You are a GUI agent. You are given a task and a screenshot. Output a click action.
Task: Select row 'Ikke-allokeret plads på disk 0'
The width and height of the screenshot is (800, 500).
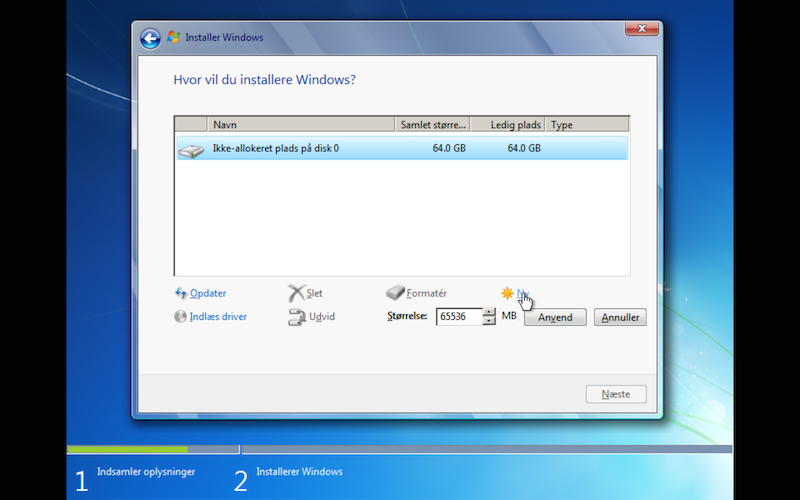(402, 148)
